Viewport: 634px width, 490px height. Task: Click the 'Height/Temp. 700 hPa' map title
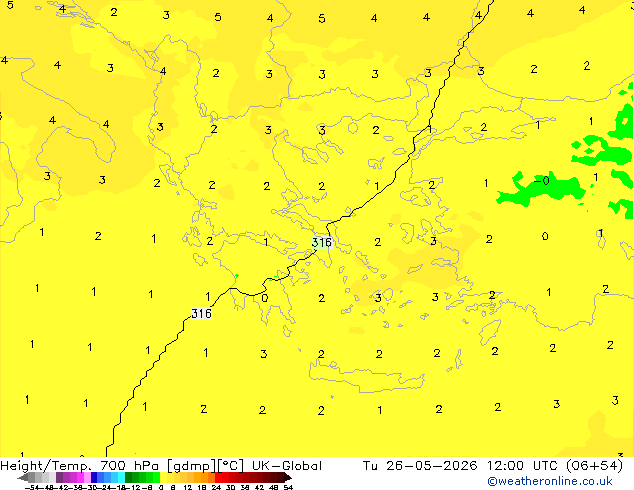[x=80, y=466]
